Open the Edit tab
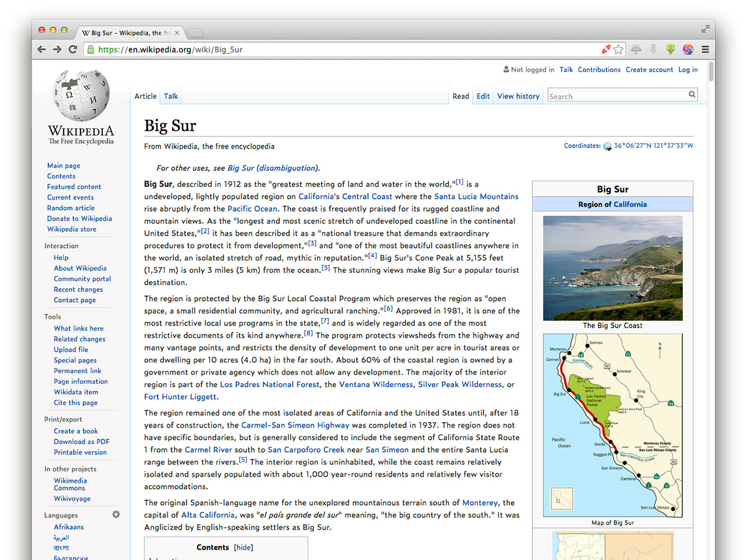This screenshot has height=560, width=747. 483,96
